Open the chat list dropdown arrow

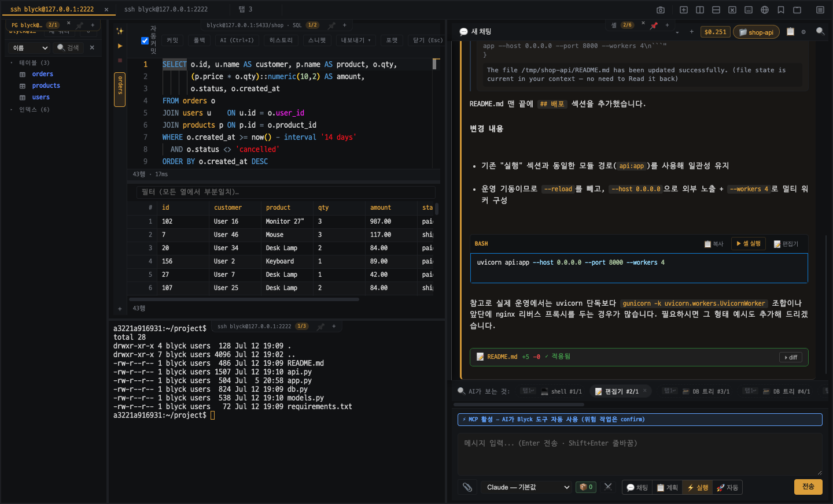(677, 32)
